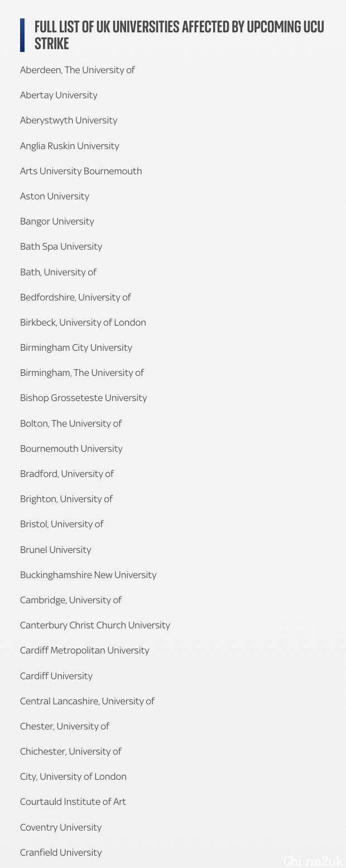The image size is (346, 868).
Task: Click Central Lancashire, University of entry
Action: tap(87, 701)
